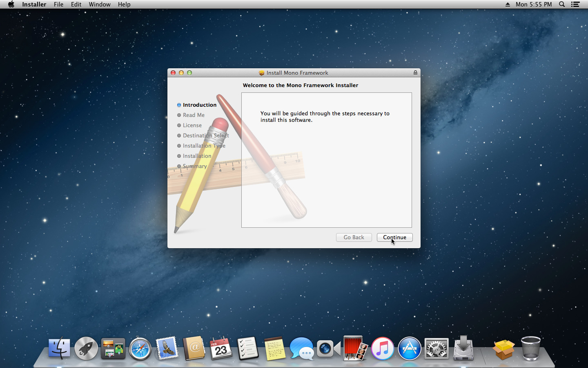The height and width of the screenshot is (368, 588).
Task: Launch Safari from the Dock
Action: coord(140,349)
